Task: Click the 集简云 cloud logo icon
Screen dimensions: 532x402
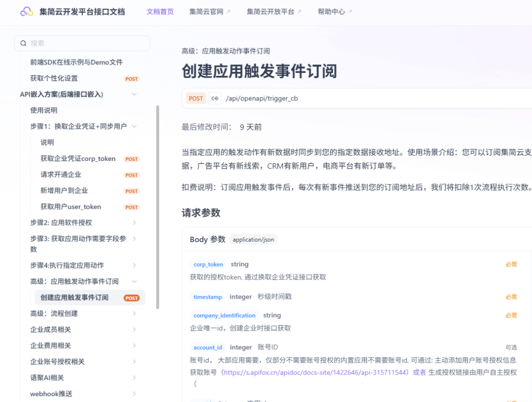Action: click(x=27, y=12)
